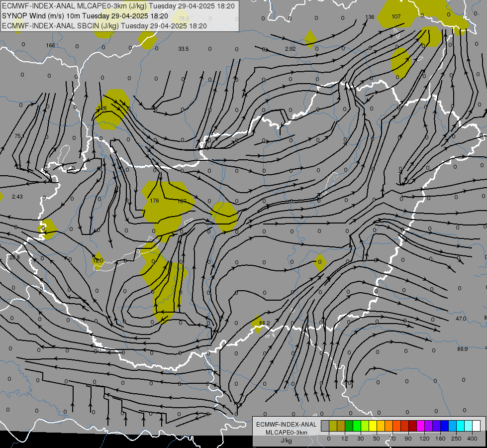The image size is (487, 448).
Task: Click the map value 2.92
Action: tap(291, 49)
